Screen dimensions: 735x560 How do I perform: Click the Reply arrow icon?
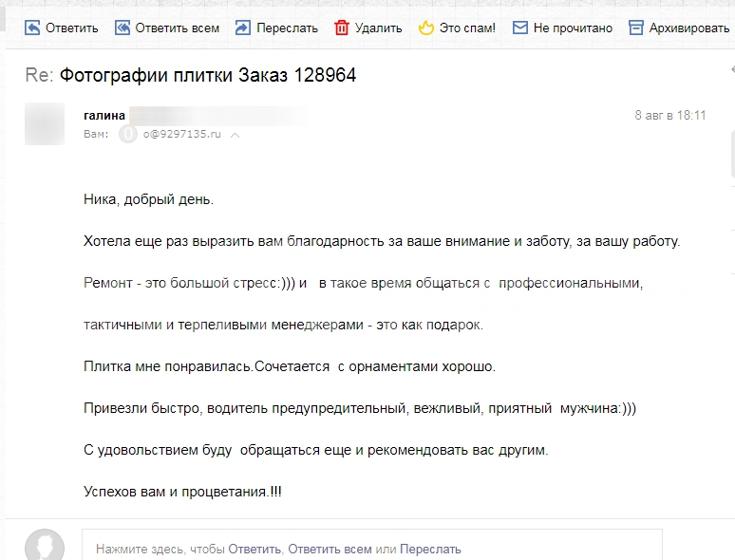[32, 28]
